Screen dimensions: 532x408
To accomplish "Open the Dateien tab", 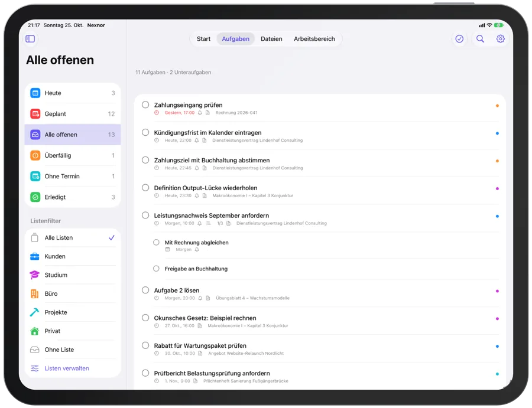I will coord(271,39).
